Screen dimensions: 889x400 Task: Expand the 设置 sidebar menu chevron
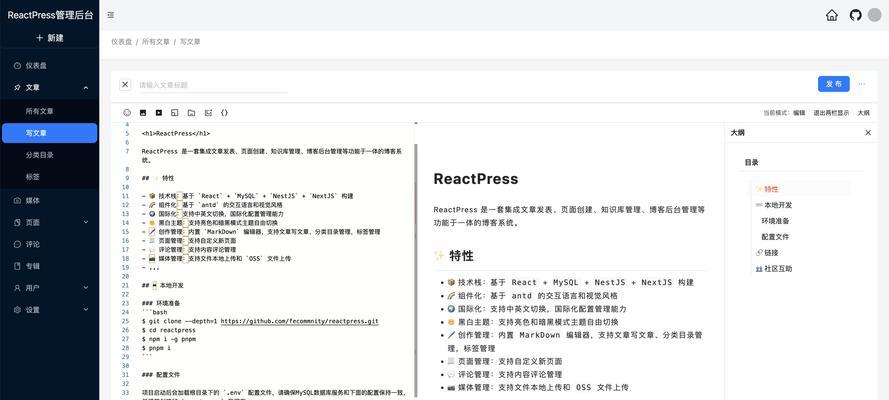(x=86, y=310)
